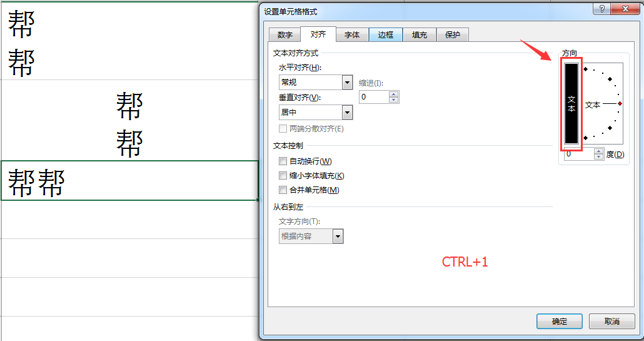Click the 度 degree input field
This screenshot has width=644, height=341.
(x=579, y=154)
